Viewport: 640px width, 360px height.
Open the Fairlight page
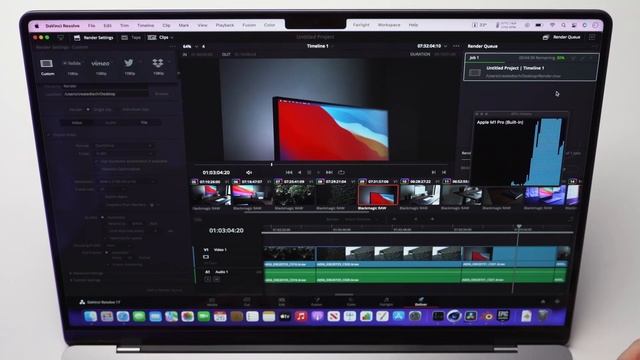tap(386, 302)
